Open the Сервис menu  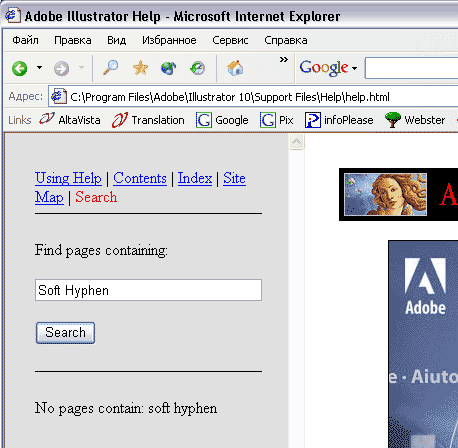[230, 40]
